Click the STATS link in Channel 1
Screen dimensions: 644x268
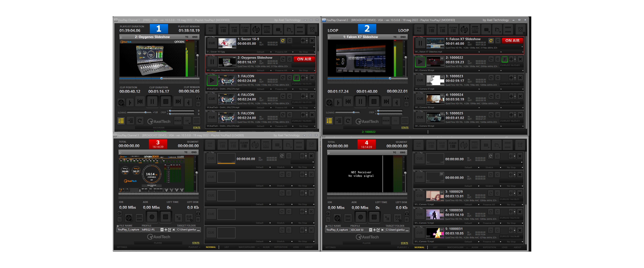197,128
